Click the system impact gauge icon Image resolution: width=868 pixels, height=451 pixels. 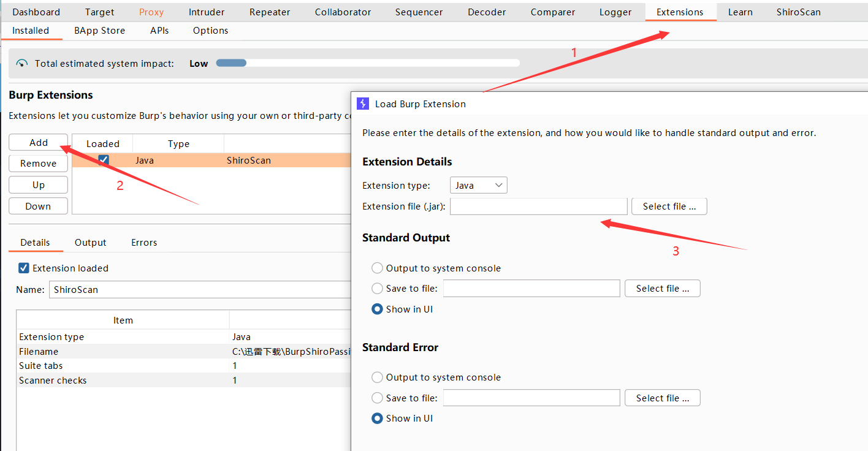pos(22,63)
